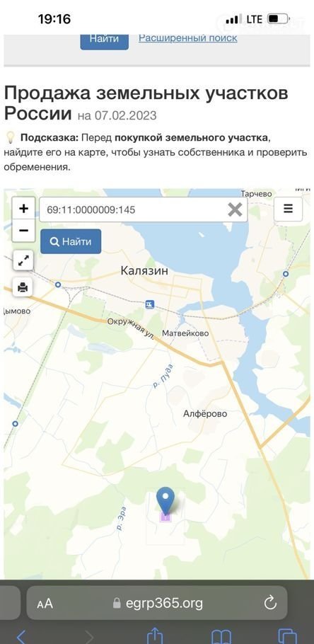This screenshot has width=314, height=644.
Task: Tap Safari reload page icon
Action: point(269,603)
